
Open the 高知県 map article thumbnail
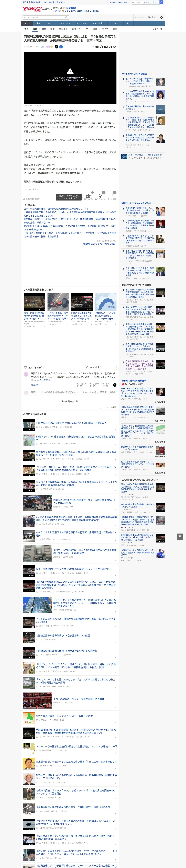[106, 302]
